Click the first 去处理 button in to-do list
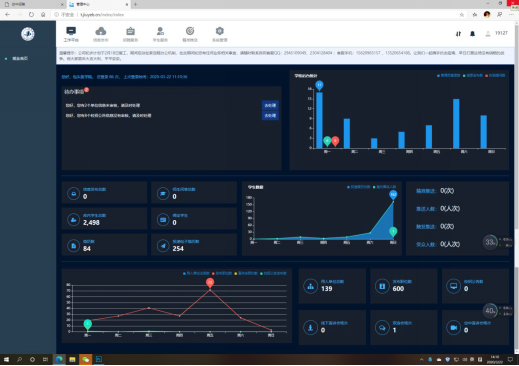The image size is (519, 366). coord(270,105)
